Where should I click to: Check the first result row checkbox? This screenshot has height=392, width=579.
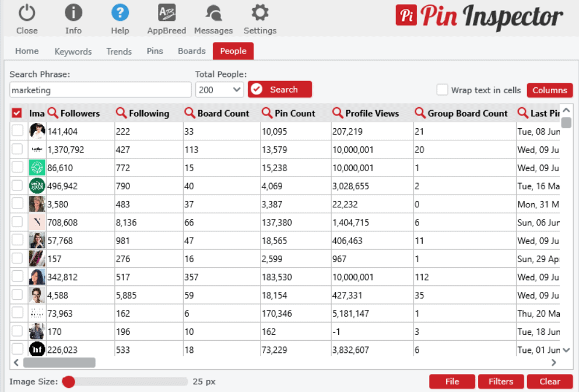point(17,131)
